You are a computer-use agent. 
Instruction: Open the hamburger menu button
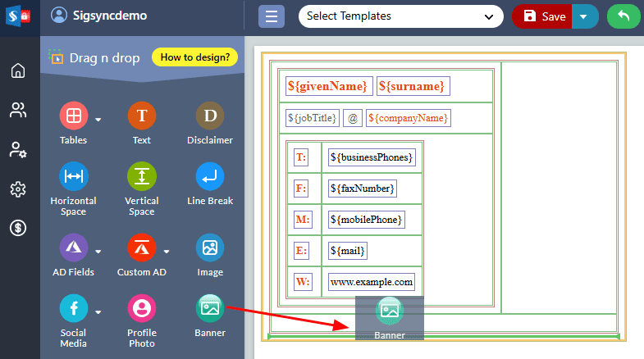click(x=272, y=16)
